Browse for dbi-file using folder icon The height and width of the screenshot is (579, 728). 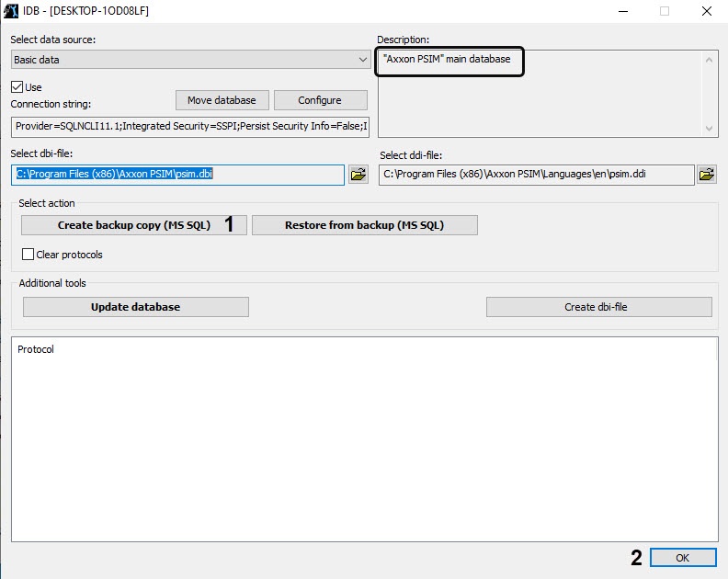358,175
